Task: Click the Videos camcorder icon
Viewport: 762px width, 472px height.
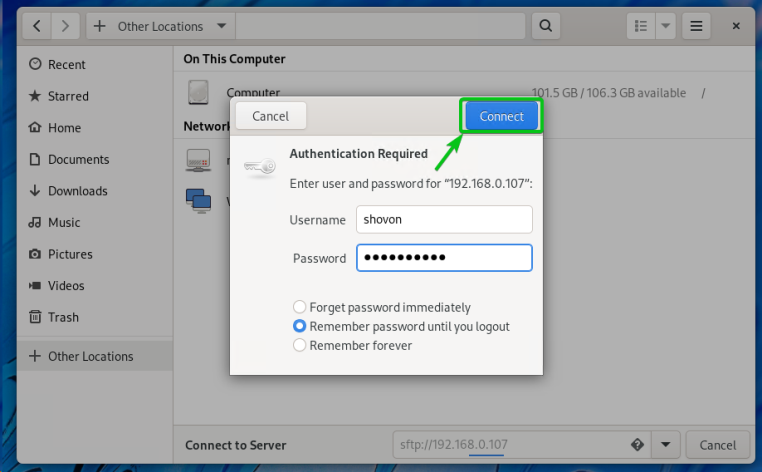Action: click(x=35, y=285)
